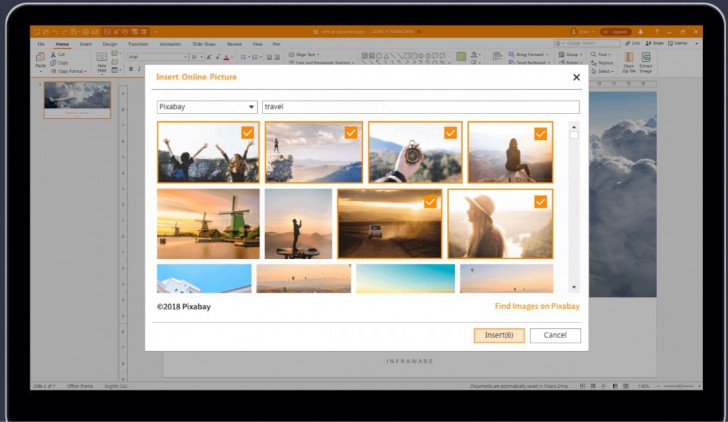The width and height of the screenshot is (728, 422).
Task: Click the Cut scissors icon
Action: coord(53,54)
